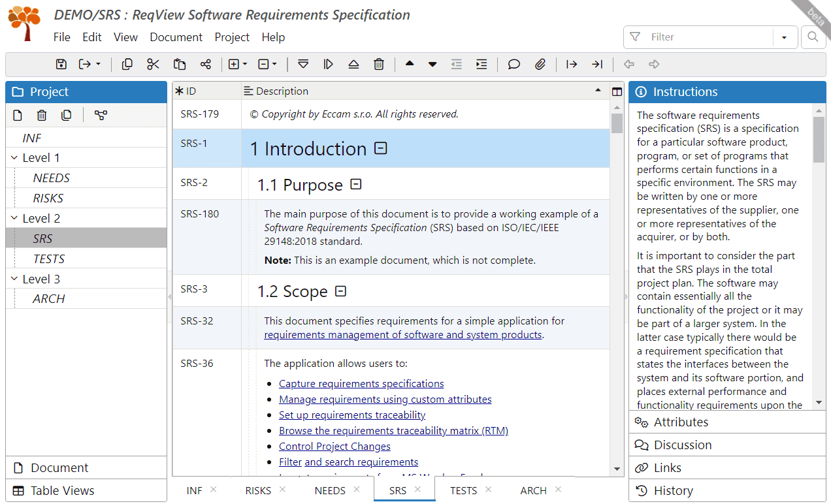
Task: Collapse the Level 2 tree folder
Action: click(x=14, y=219)
